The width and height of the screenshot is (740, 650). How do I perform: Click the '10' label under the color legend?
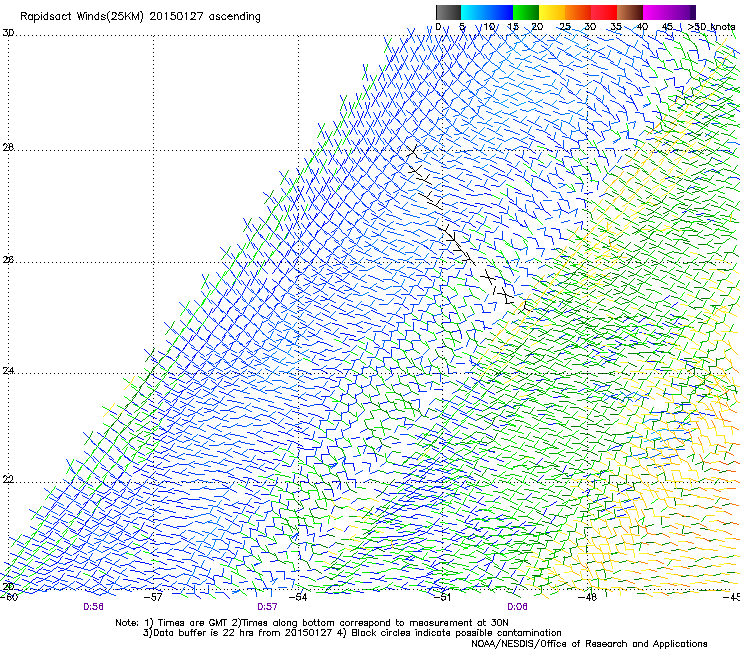click(x=489, y=27)
